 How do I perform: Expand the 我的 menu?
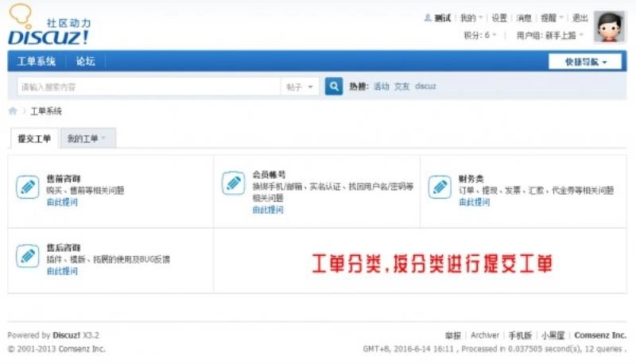click(x=471, y=17)
